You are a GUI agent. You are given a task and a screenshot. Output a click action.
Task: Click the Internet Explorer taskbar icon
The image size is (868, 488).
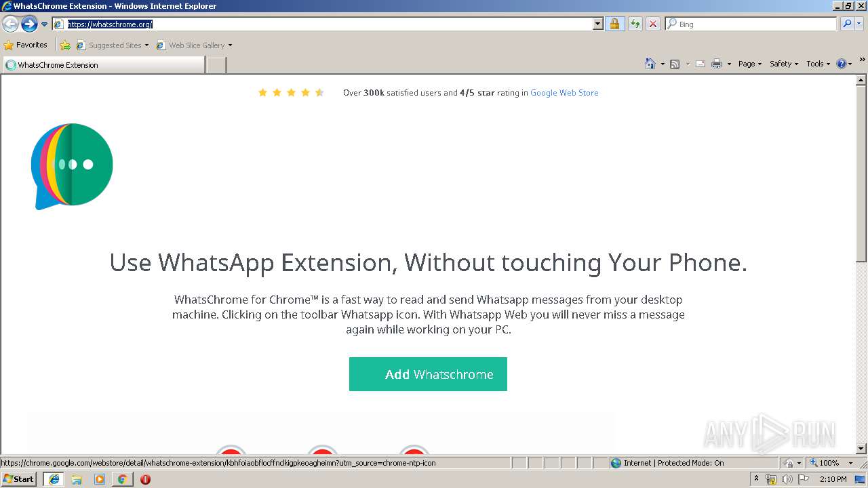[54, 479]
